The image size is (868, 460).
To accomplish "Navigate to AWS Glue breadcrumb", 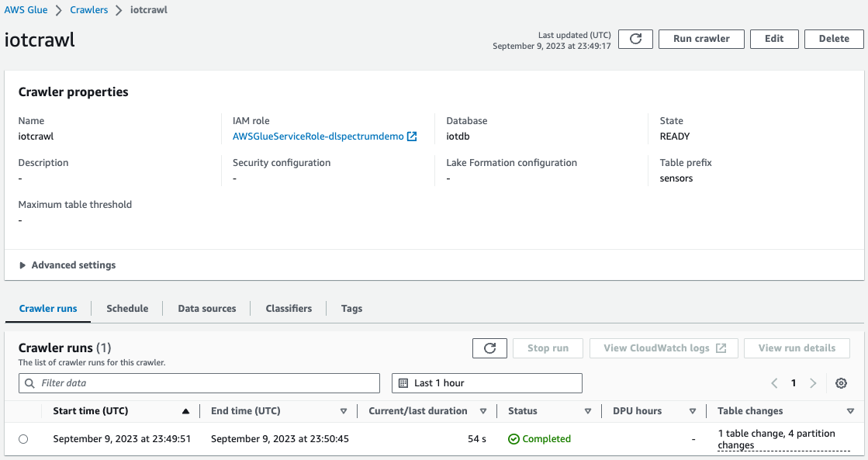I will (x=26, y=10).
